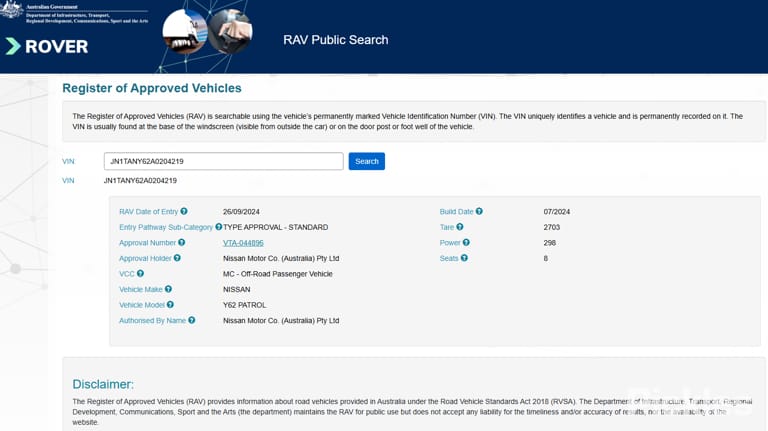Viewport: 768px width, 431px height.
Task: Open help icon next to Approval Holder
Action: tap(177, 258)
